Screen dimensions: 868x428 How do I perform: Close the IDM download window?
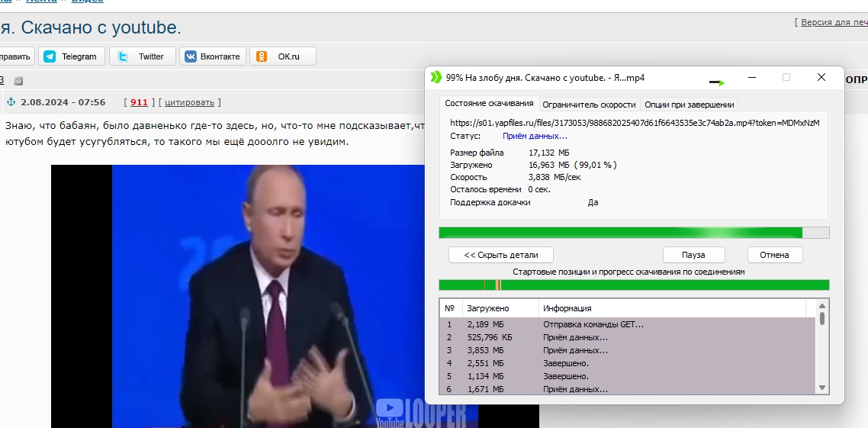pyautogui.click(x=821, y=78)
